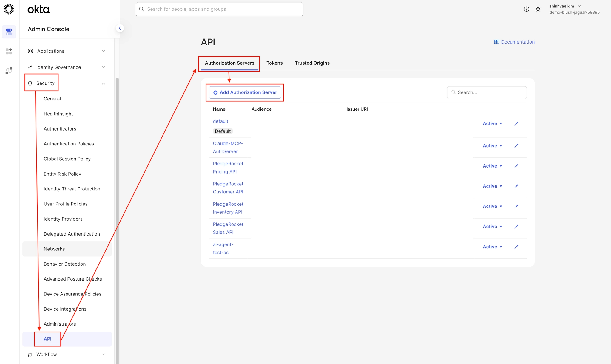Open the admin console toggle icon in left rail
Screen dimensions: 611x364
tap(9, 32)
